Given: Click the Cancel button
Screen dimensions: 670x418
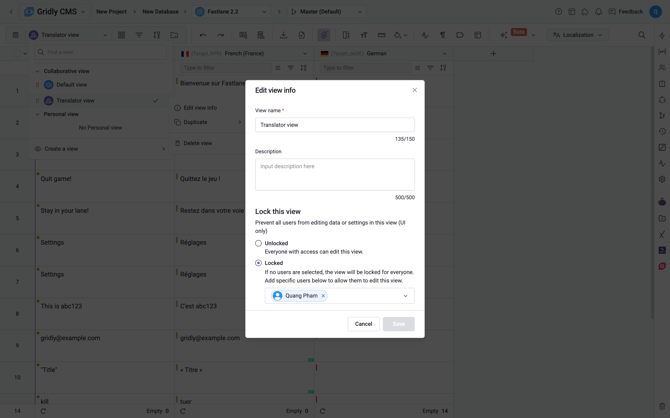Looking at the screenshot, I should pyautogui.click(x=363, y=324).
